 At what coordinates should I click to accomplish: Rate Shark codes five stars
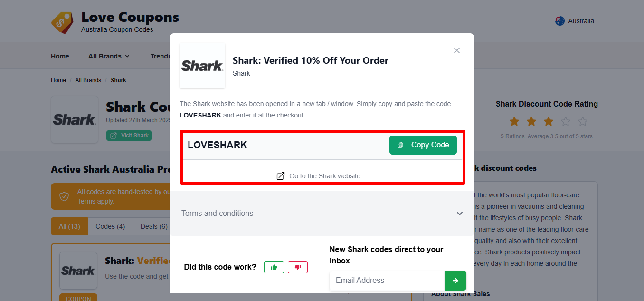coord(583,121)
